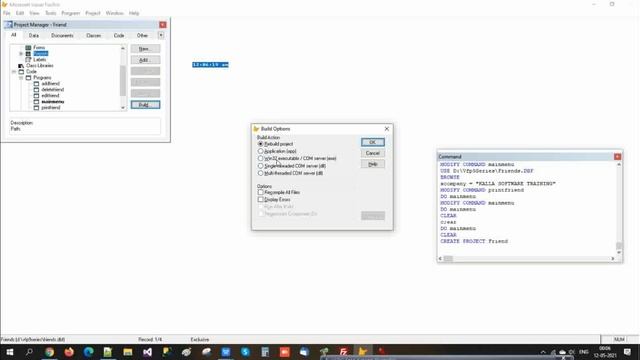Click the editfriend program file icon
The height and width of the screenshot is (360, 640).
(x=36, y=96)
